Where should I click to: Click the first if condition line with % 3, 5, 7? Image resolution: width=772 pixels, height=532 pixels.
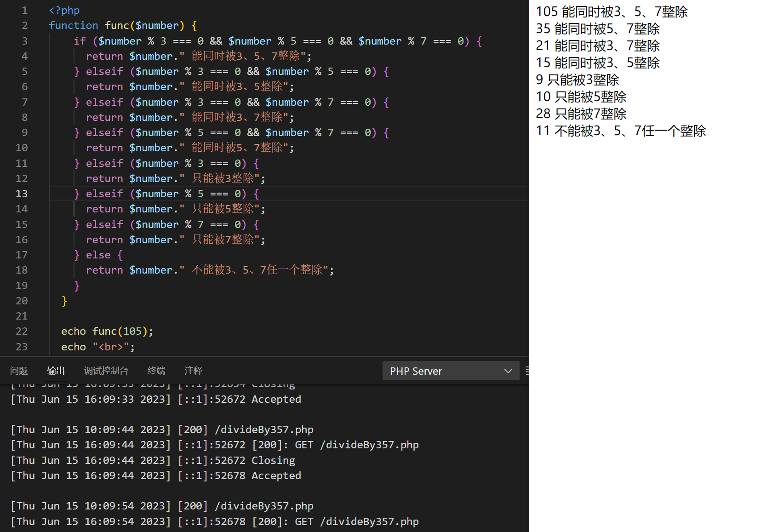click(278, 41)
